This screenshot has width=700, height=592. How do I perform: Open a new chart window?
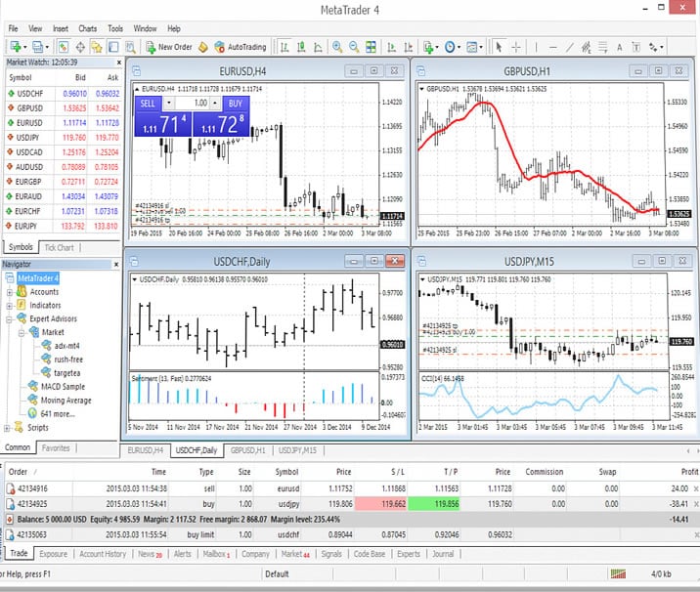point(16,47)
